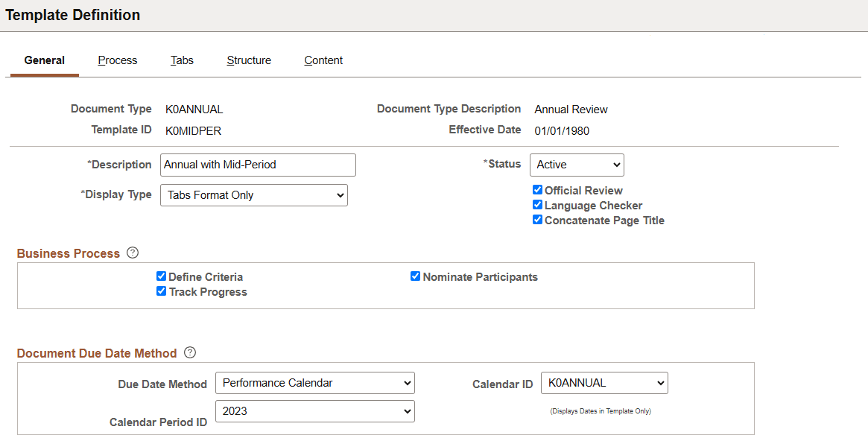Switch to the Process tab

pos(118,60)
